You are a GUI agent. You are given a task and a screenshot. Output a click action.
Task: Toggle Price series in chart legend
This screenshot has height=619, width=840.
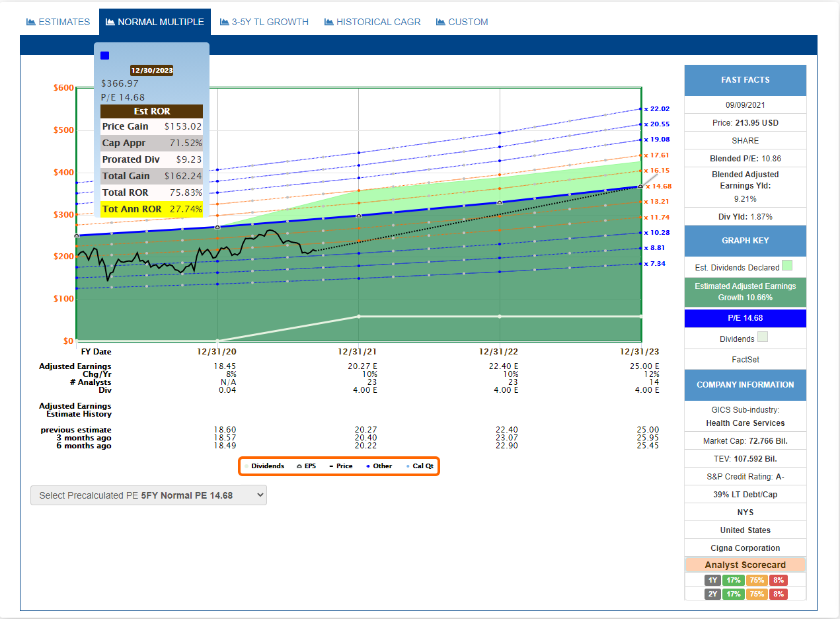click(341, 466)
